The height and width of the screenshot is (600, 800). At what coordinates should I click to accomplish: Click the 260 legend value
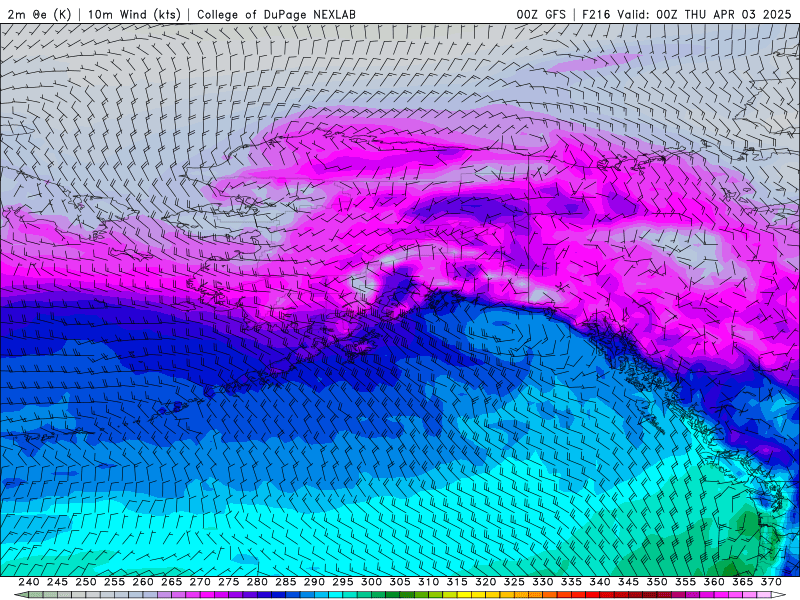(x=143, y=582)
